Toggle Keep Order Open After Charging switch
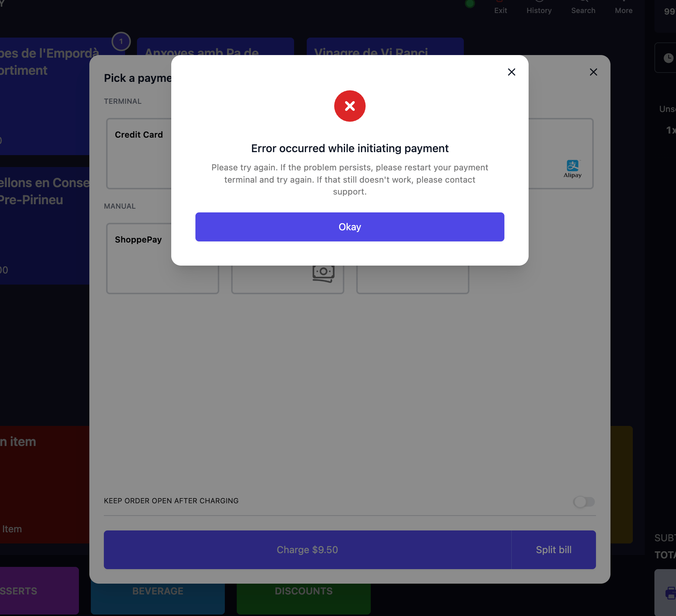The width and height of the screenshot is (676, 616). 584,502
